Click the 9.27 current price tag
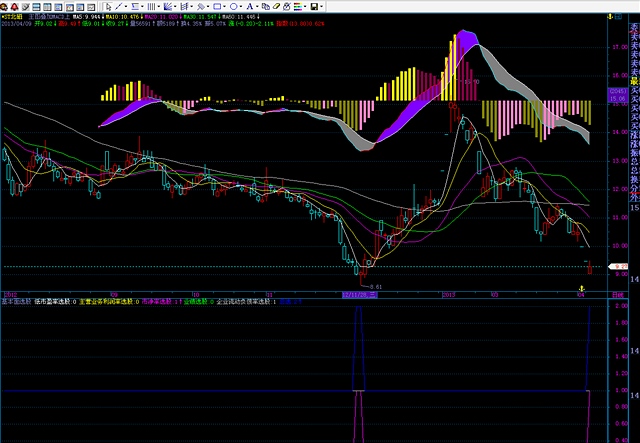Screen dimensions: 640x443 [x=619, y=267]
